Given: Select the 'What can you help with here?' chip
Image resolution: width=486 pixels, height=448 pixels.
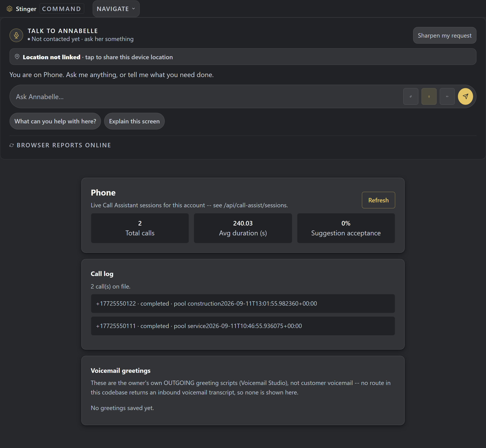Looking at the screenshot, I should [x=55, y=121].
